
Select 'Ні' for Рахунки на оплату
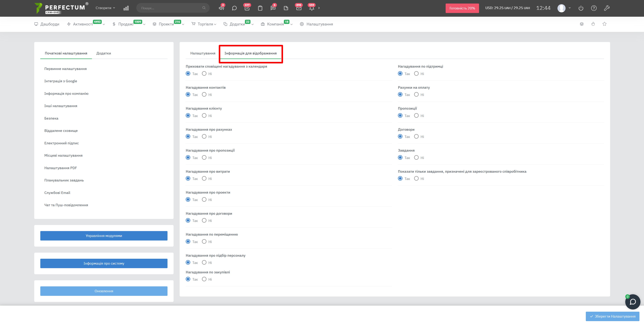point(416,94)
